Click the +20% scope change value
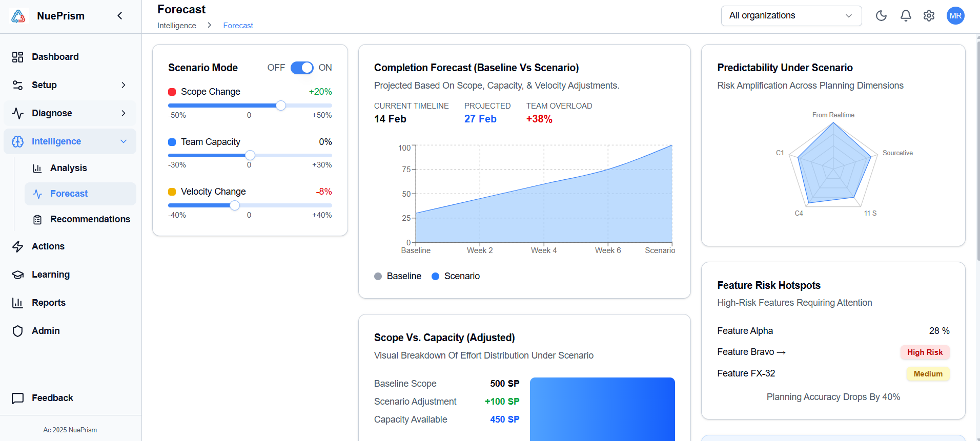 coord(320,92)
